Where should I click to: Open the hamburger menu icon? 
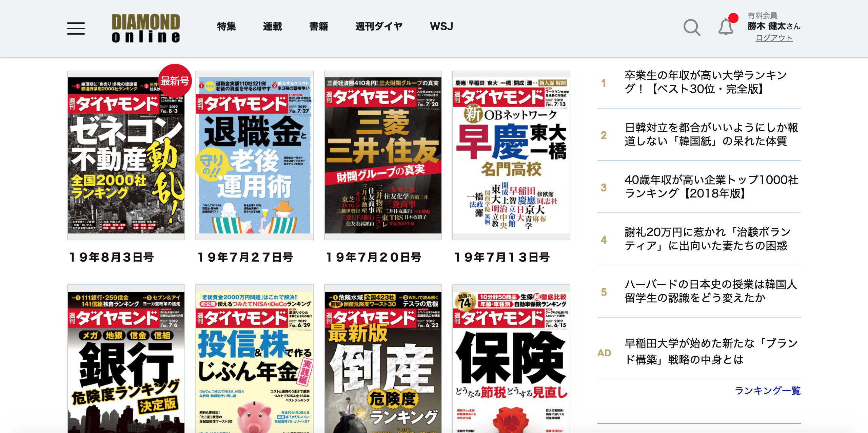[x=76, y=29]
